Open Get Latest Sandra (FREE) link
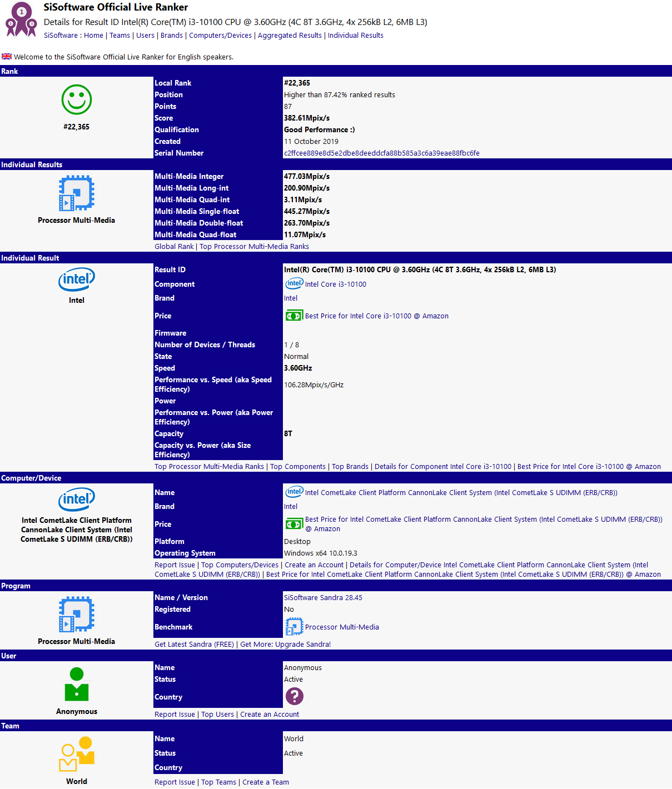 coord(194,645)
